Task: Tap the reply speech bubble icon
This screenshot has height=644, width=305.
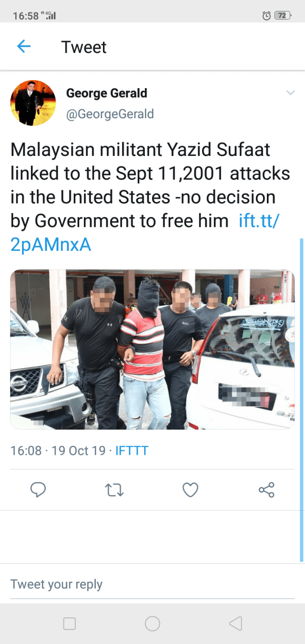Action: (38, 490)
